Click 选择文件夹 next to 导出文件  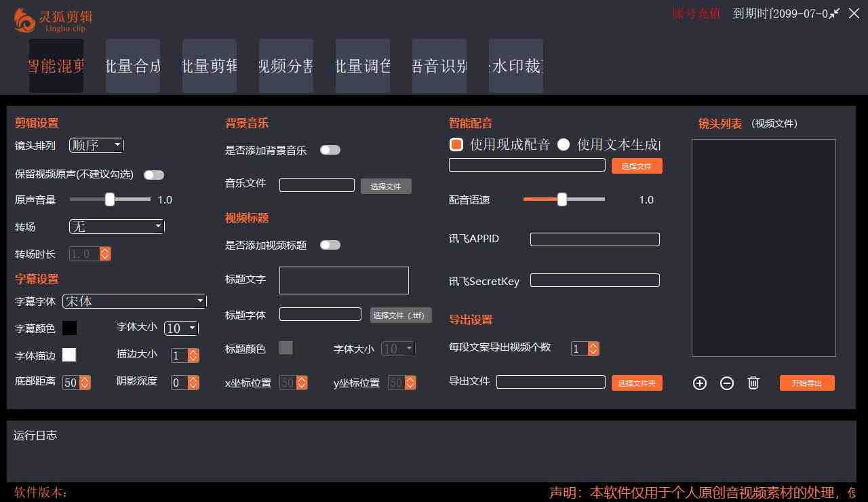[636, 383]
